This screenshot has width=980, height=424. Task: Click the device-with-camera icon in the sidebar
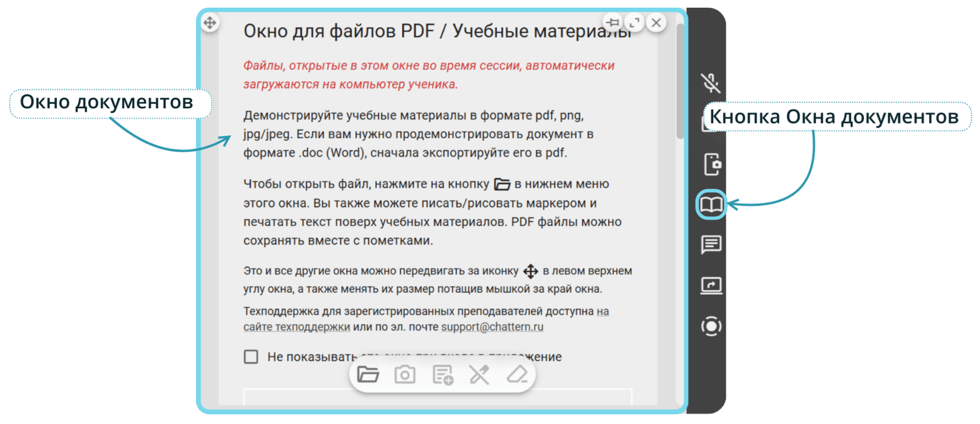pos(712,164)
